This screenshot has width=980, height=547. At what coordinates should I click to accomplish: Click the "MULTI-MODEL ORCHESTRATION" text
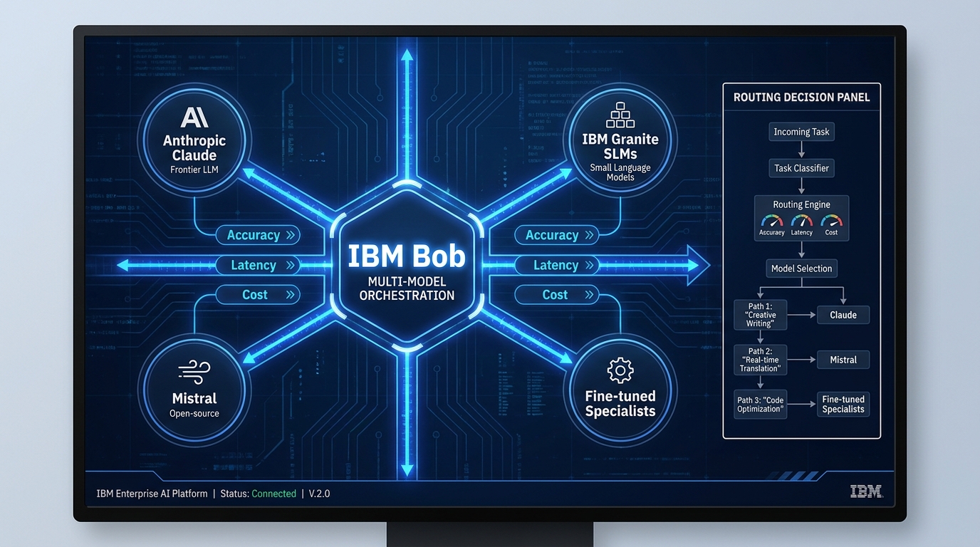coord(407,288)
